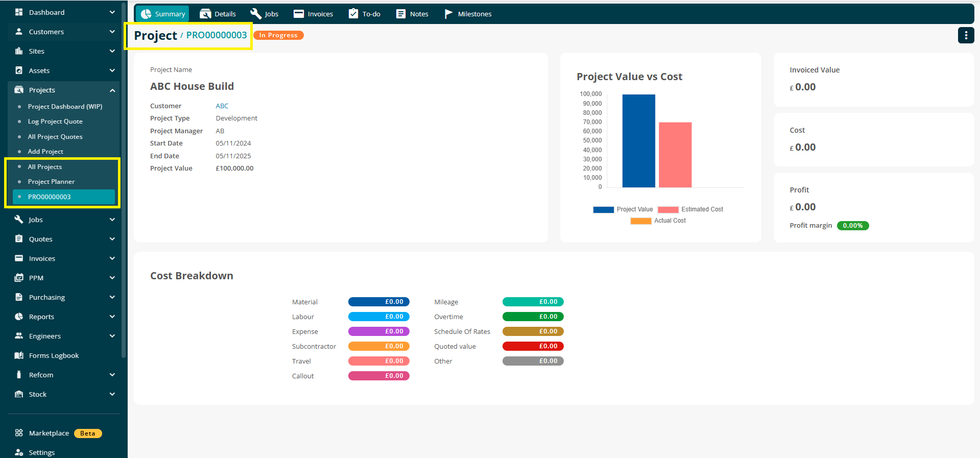The height and width of the screenshot is (458, 980).
Task: Expand the Purchasing menu chevron
Action: (112, 297)
